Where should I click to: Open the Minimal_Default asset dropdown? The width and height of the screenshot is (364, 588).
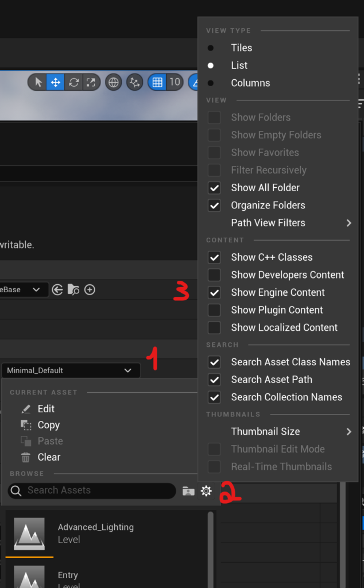69,371
